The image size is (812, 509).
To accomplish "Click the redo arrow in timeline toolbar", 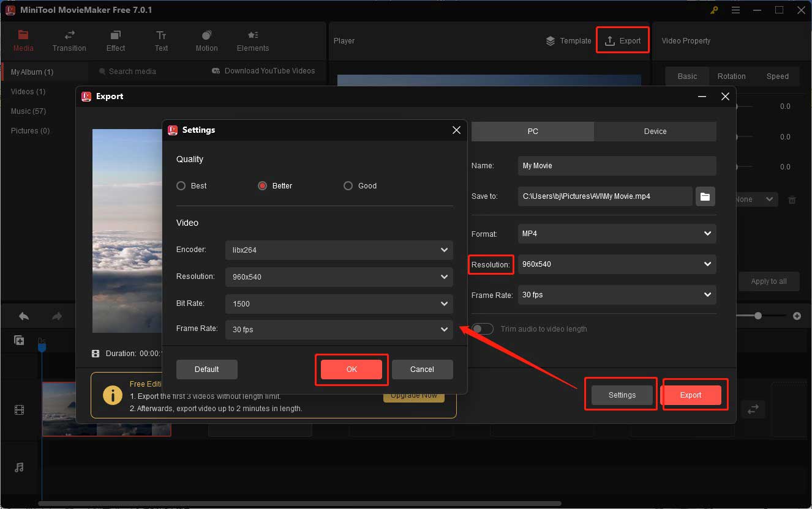I will pyautogui.click(x=57, y=316).
